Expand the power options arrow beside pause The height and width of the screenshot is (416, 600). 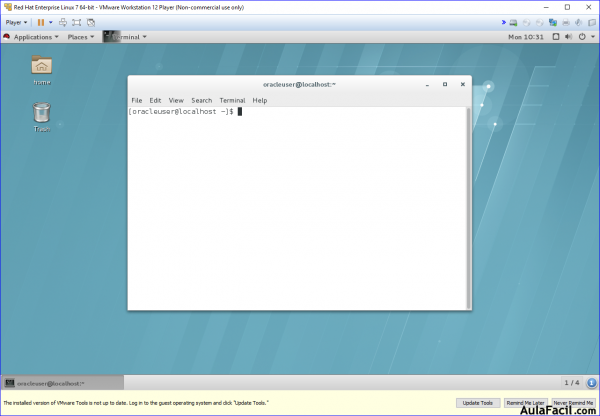[x=51, y=23]
